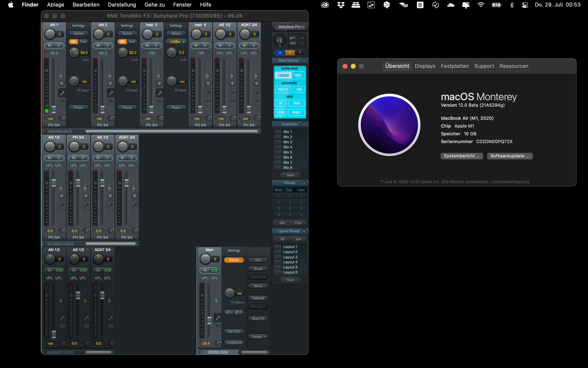588x368 pixels.
Task: Toggle Stereo button in Main settings
Action: 234,260
